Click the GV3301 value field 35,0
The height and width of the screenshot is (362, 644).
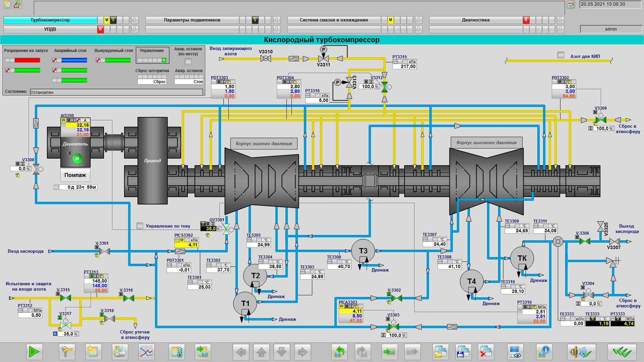208,229
